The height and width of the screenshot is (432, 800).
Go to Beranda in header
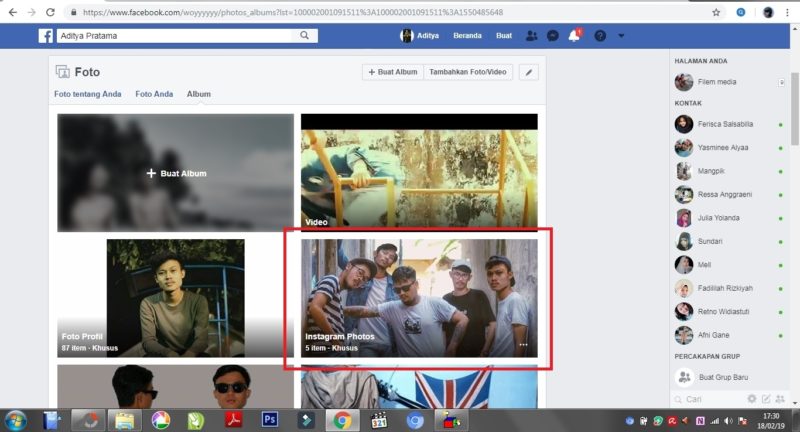pyautogui.click(x=467, y=36)
